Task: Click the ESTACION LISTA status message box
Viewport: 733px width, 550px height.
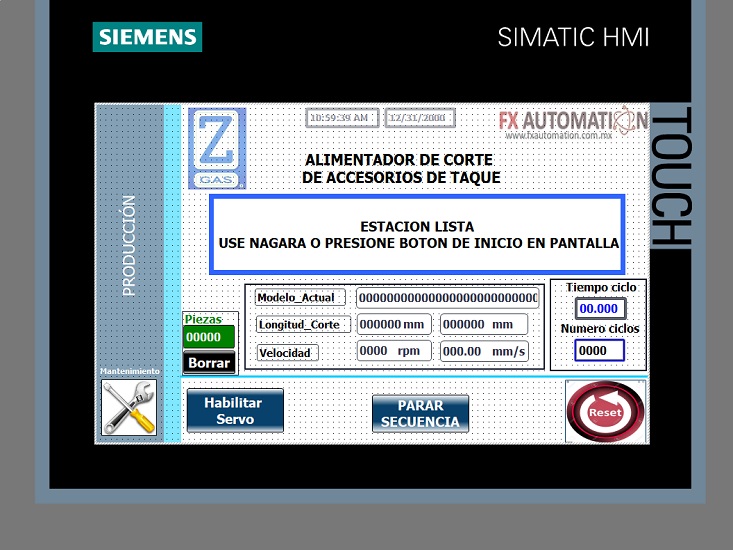Action: 417,235
